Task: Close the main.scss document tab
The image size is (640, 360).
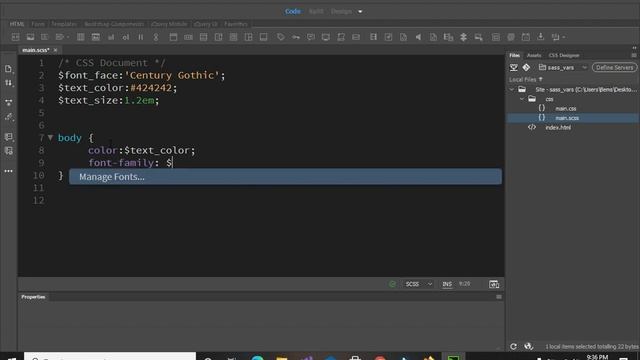Action: 56,50
